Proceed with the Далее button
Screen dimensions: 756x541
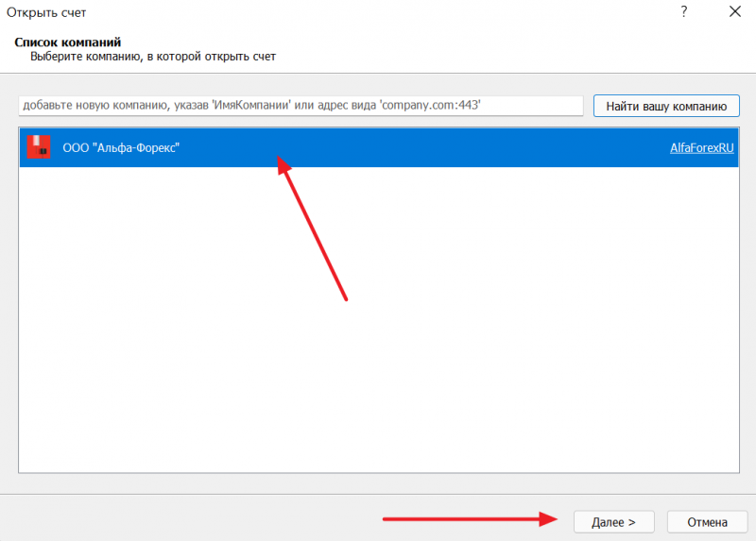(613, 522)
